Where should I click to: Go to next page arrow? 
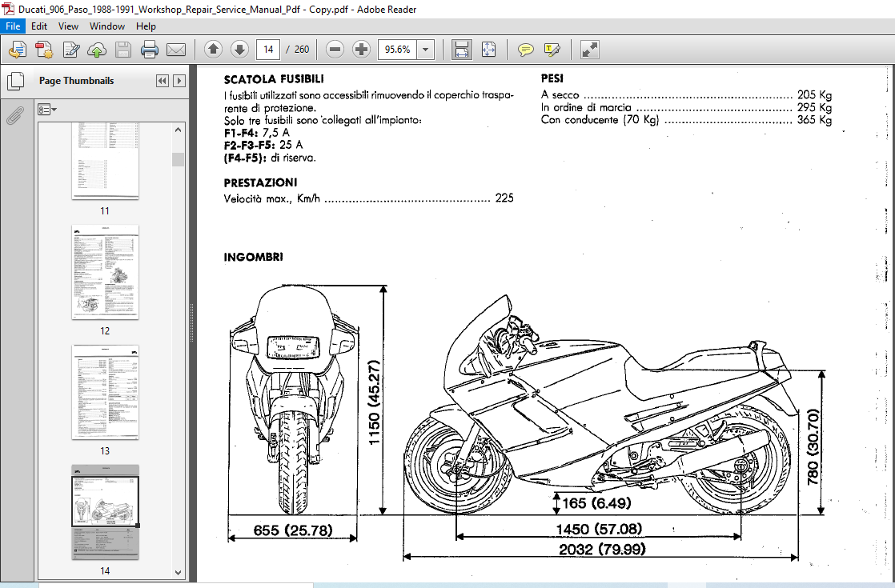[x=239, y=50]
